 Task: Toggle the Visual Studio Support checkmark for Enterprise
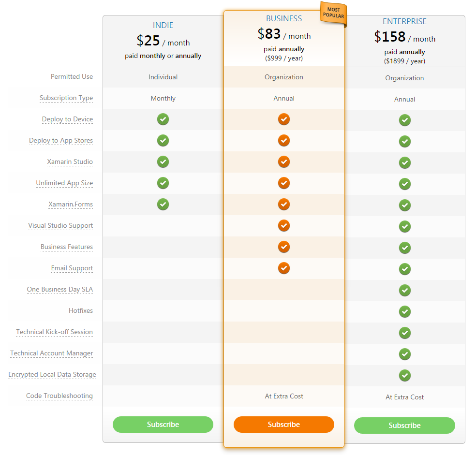click(x=405, y=226)
